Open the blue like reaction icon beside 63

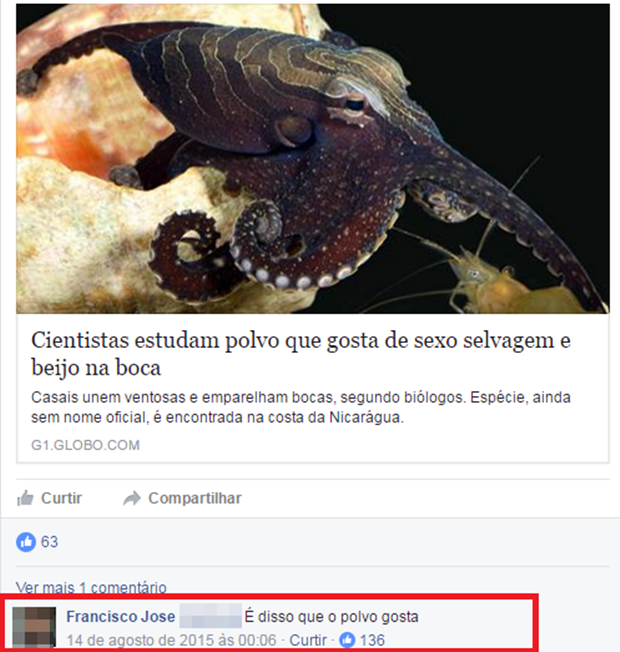coord(26,542)
